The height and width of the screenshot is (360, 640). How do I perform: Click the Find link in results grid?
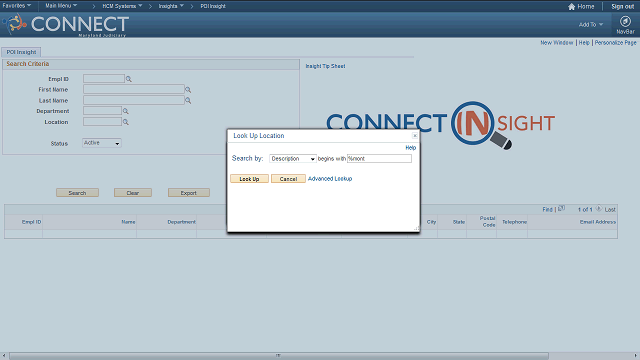(547, 209)
